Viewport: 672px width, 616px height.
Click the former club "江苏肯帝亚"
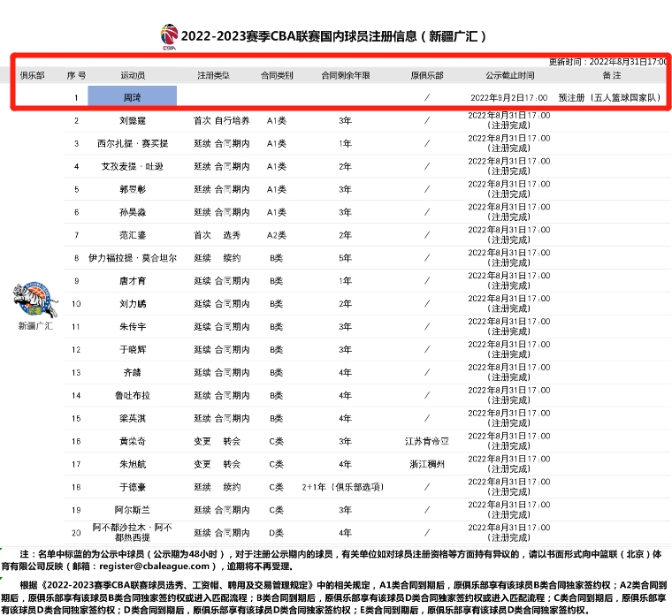[427, 441]
